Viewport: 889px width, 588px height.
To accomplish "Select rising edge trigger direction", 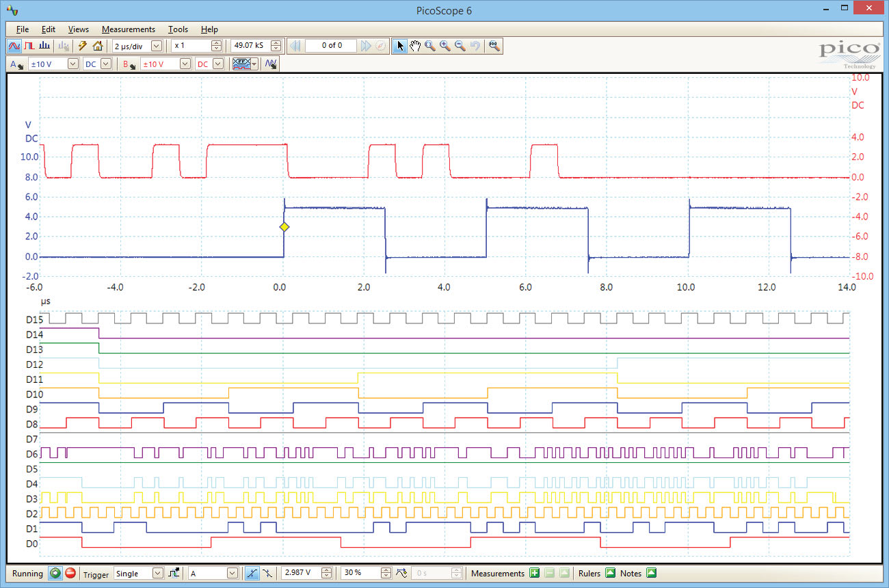I will [252, 573].
